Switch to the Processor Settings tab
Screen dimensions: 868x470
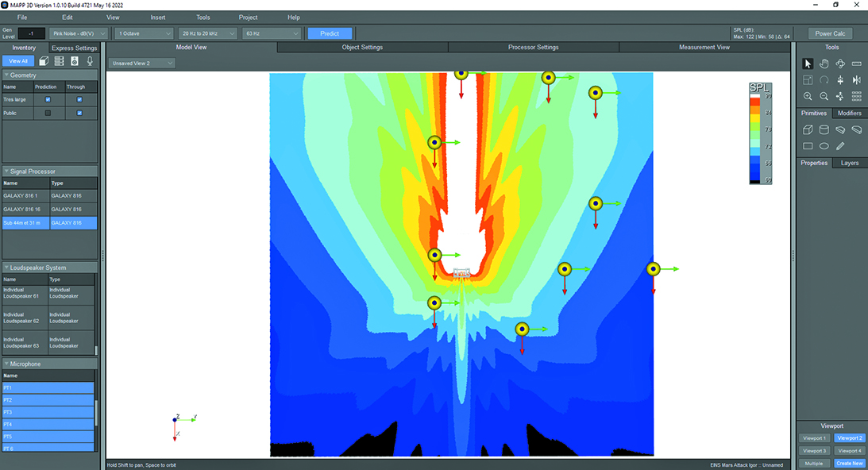[533, 47]
